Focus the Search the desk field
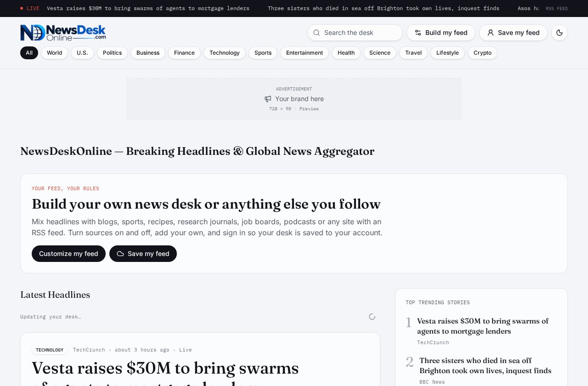588x386 pixels. pos(355,33)
